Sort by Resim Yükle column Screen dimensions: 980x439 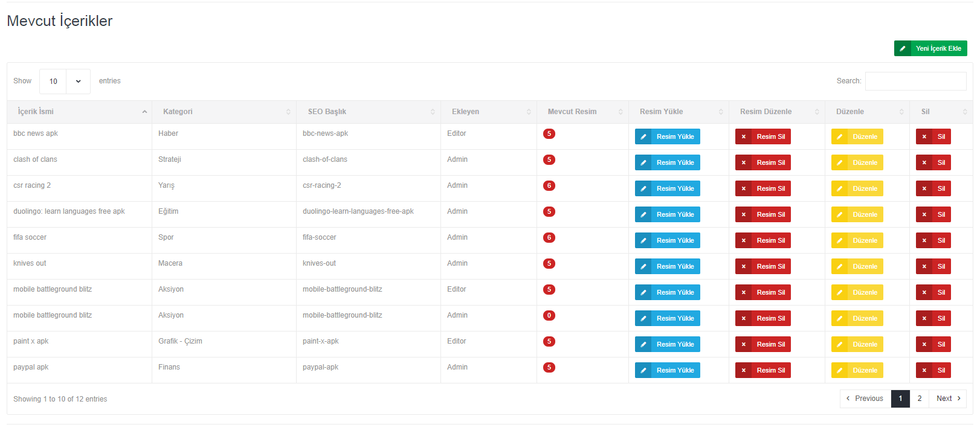679,112
